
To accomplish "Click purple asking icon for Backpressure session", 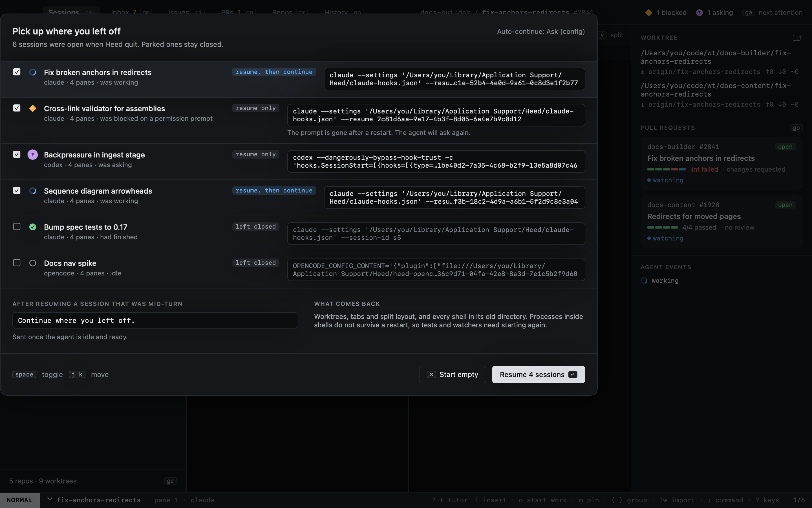I will pos(32,155).
